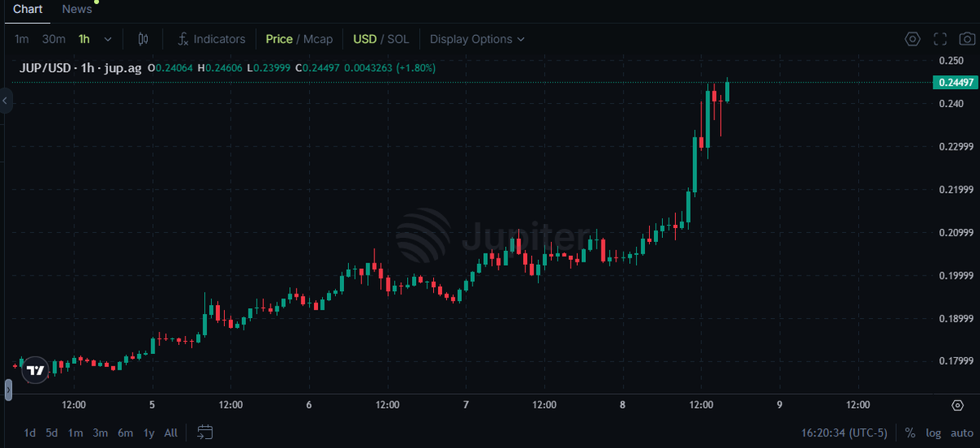Select the 30m timeframe

point(54,39)
